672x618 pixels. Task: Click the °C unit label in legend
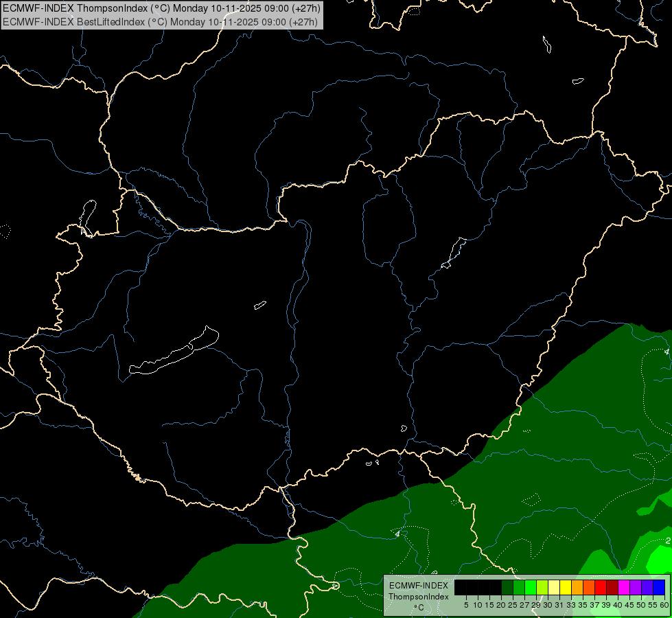click(419, 607)
